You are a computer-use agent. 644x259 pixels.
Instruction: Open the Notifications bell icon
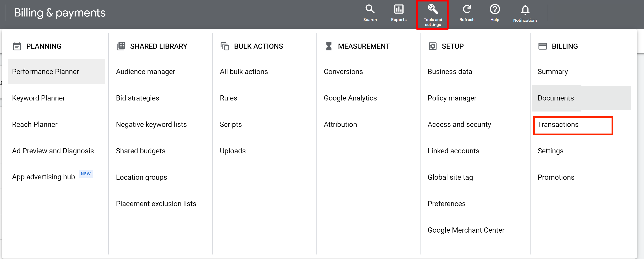click(x=525, y=10)
